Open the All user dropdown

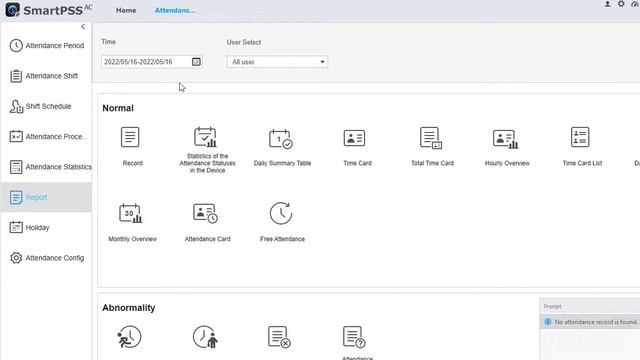[277, 62]
